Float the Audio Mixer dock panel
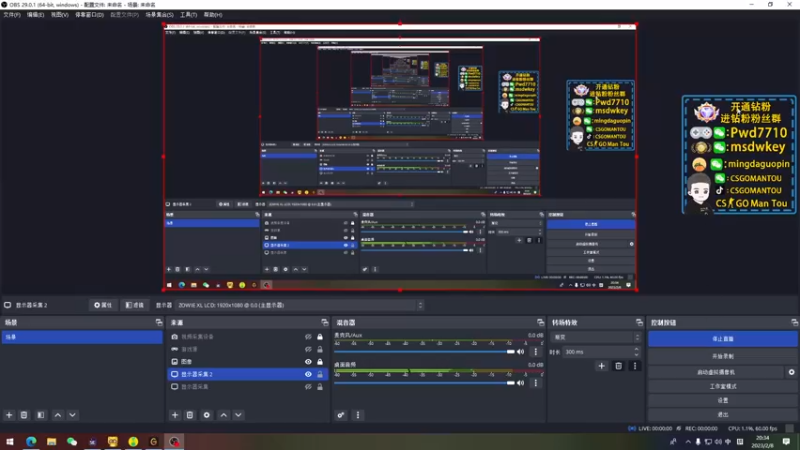The width and height of the screenshot is (800, 450). [540, 322]
